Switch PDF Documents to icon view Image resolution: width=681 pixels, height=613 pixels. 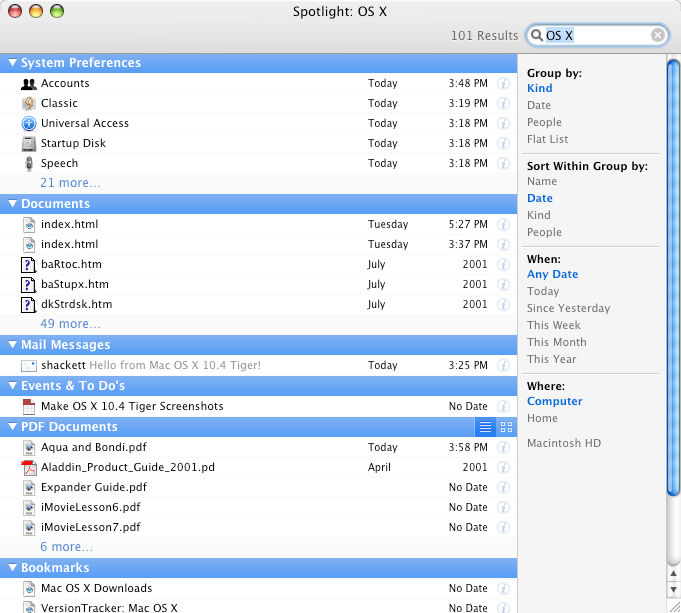tap(506, 427)
